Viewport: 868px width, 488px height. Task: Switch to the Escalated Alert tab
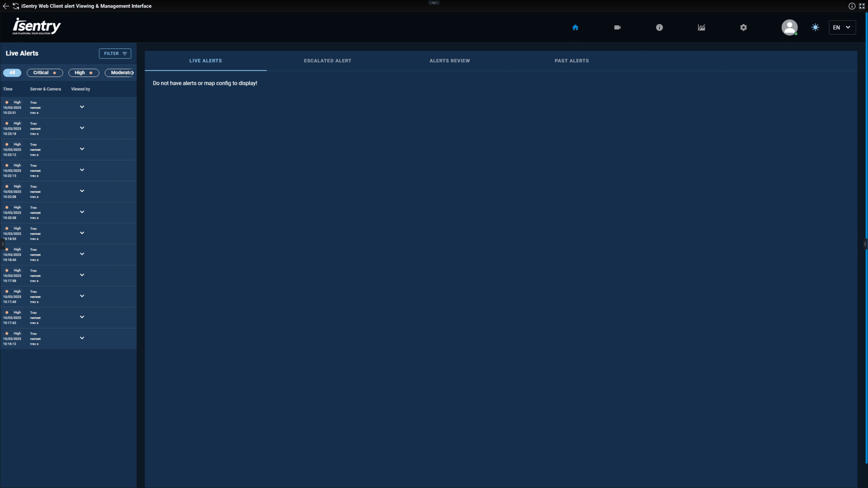(x=327, y=61)
